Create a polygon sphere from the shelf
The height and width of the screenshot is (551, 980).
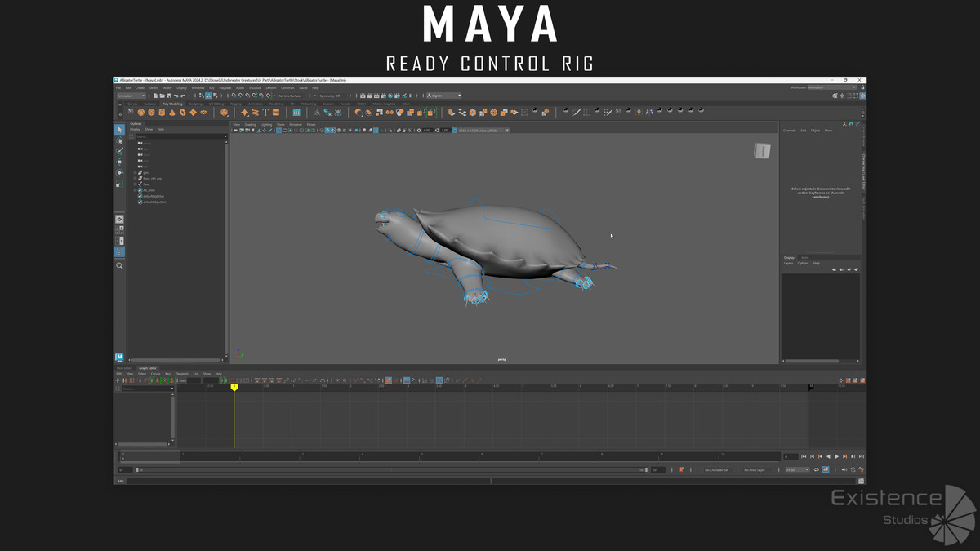coord(141,112)
